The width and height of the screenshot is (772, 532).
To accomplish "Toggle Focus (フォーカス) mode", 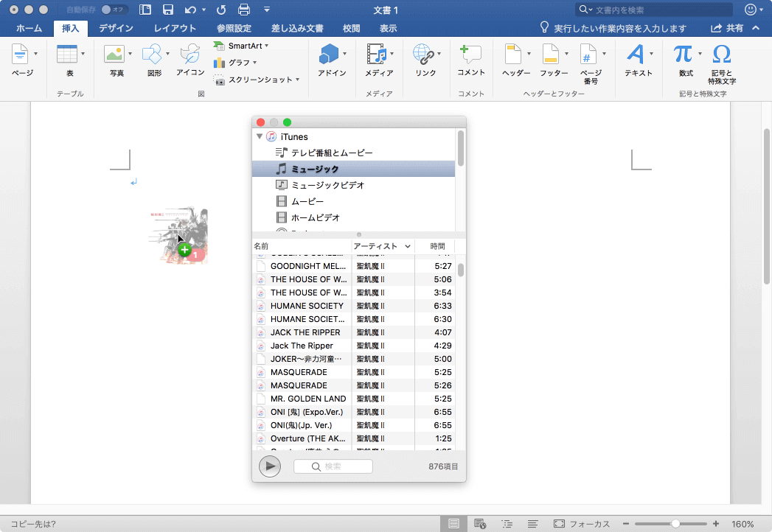I will 582,524.
